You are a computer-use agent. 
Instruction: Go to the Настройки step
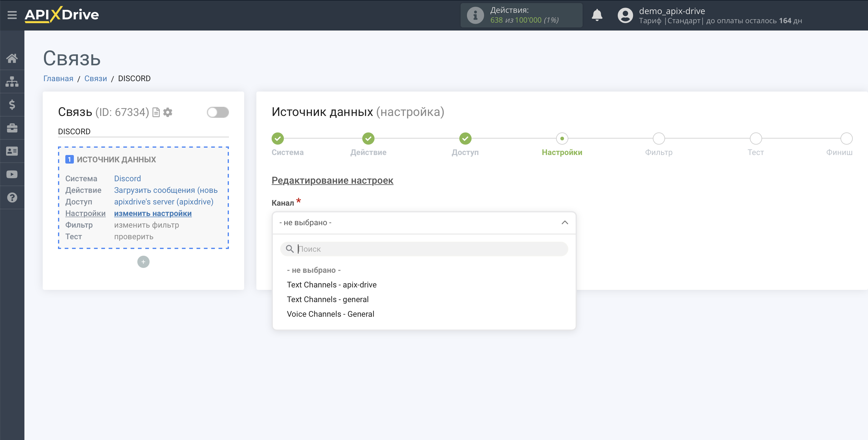[562, 139]
